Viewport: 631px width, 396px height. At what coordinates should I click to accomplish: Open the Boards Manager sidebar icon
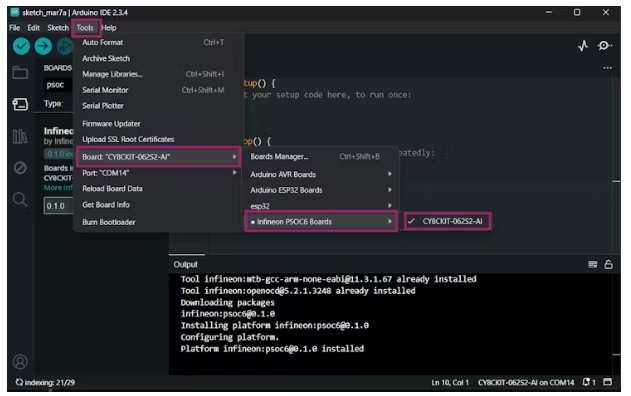click(20, 105)
